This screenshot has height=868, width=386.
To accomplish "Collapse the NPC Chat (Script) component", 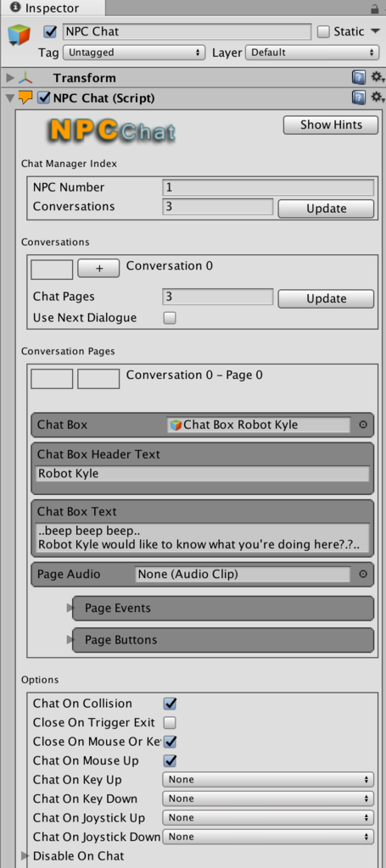I will click(9, 98).
